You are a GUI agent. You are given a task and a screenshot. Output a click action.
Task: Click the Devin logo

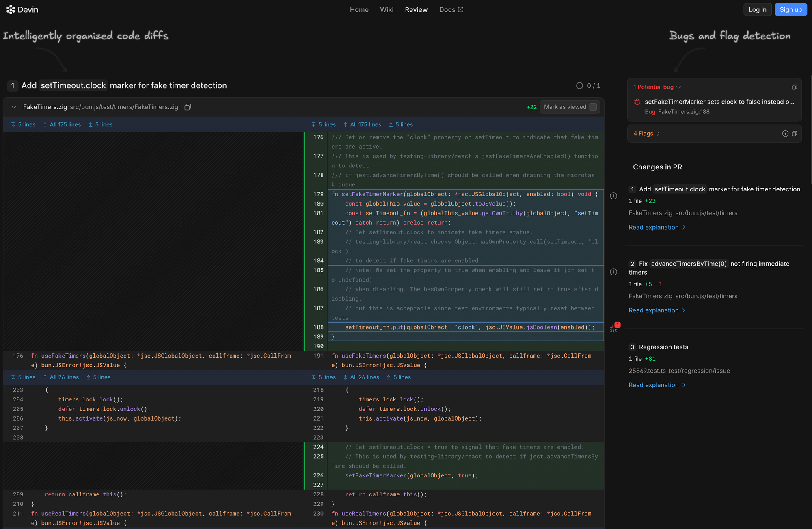pyautogui.click(x=22, y=9)
